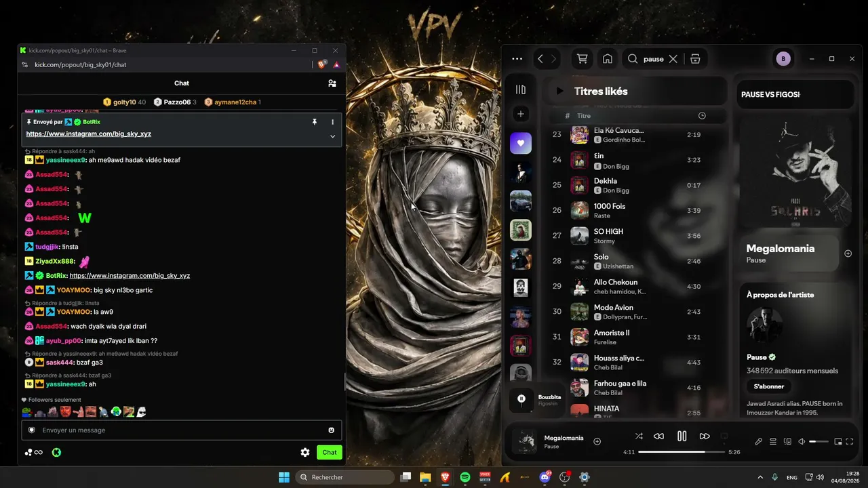The height and width of the screenshot is (488, 868).
Task: Add Megalomania via the right panel plus icon
Action: (848, 253)
